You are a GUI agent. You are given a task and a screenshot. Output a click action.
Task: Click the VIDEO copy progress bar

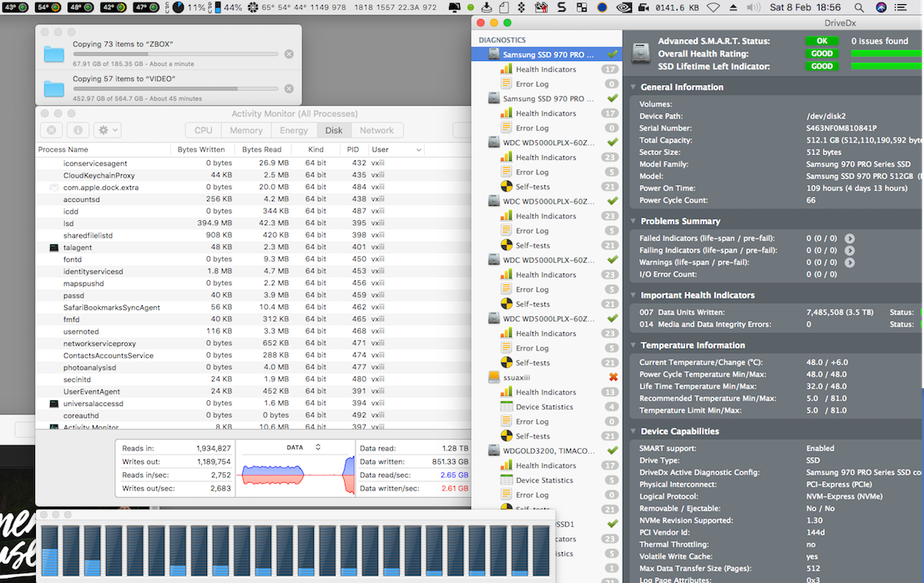click(175, 89)
